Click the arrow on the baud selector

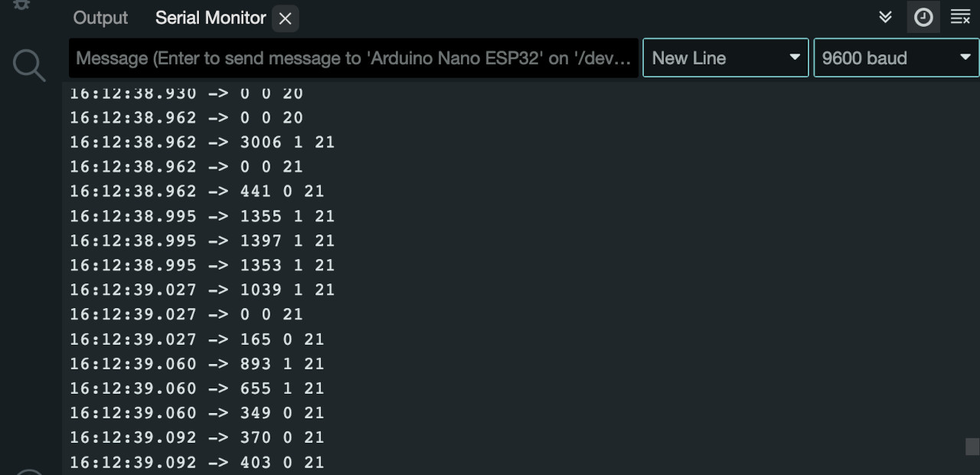point(965,57)
